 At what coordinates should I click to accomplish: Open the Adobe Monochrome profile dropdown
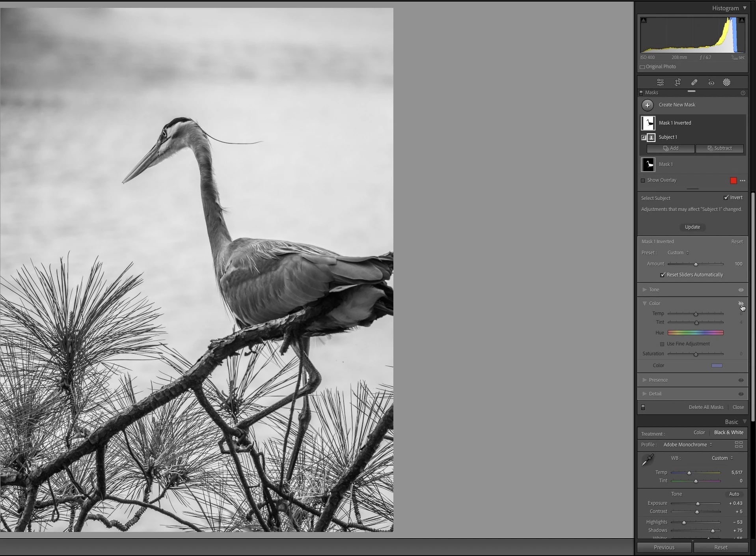click(x=688, y=445)
